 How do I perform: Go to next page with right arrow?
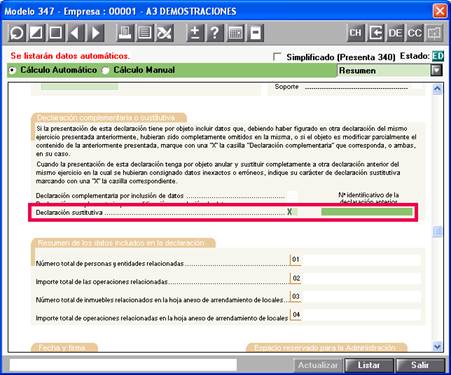[95, 33]
